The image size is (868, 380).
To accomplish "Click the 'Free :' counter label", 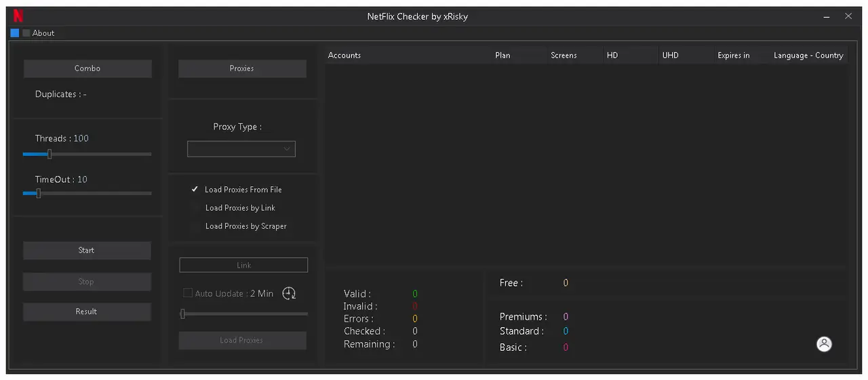I will [x=511, y=282].
